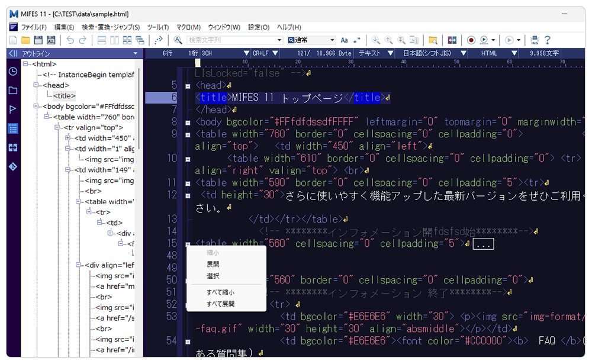Click 展開 in the fold context menu
This screenshot has width=592, height=364.
(213, 264)
